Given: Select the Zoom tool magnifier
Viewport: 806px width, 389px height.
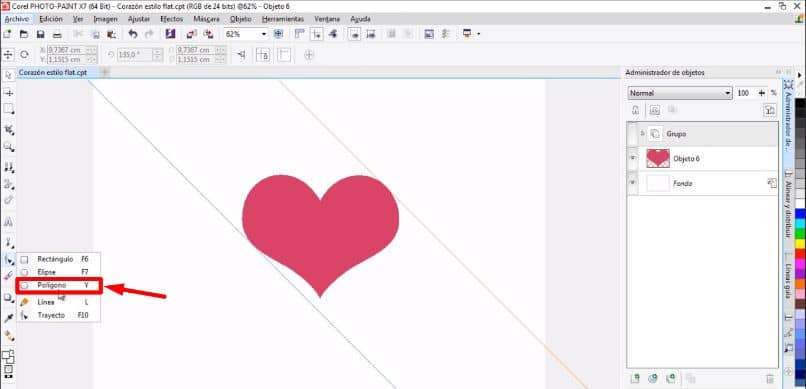Looking at the screenshot, I should pos(8,147).
